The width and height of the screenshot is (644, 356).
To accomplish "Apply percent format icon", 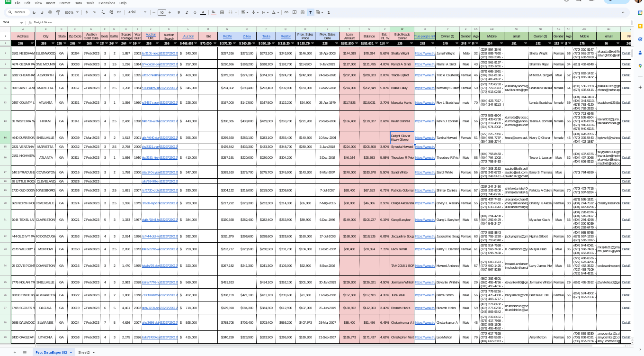I will [95, 12].
